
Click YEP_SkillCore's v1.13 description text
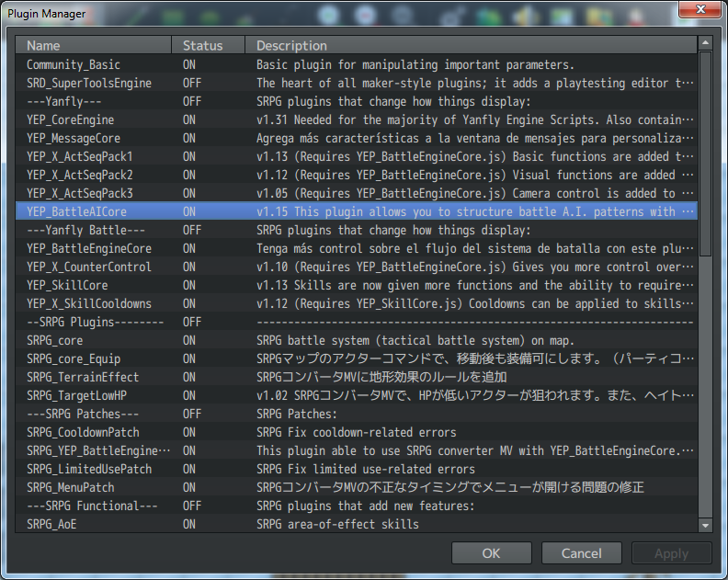(475, 285)
